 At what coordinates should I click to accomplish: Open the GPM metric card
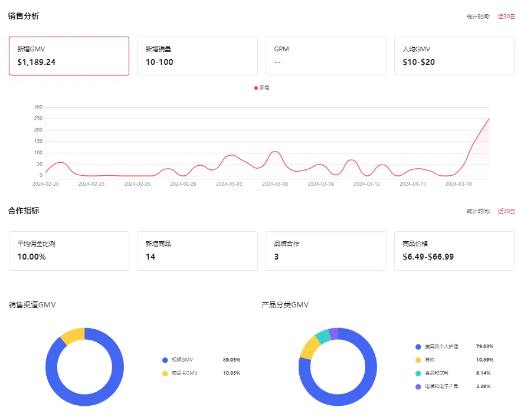(326, 56)
